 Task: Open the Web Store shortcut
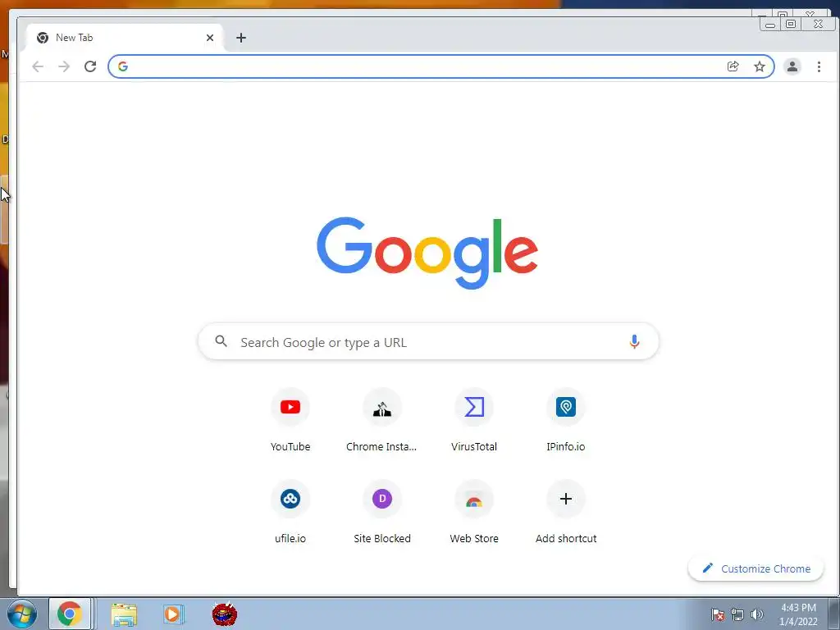pos(473,513)
